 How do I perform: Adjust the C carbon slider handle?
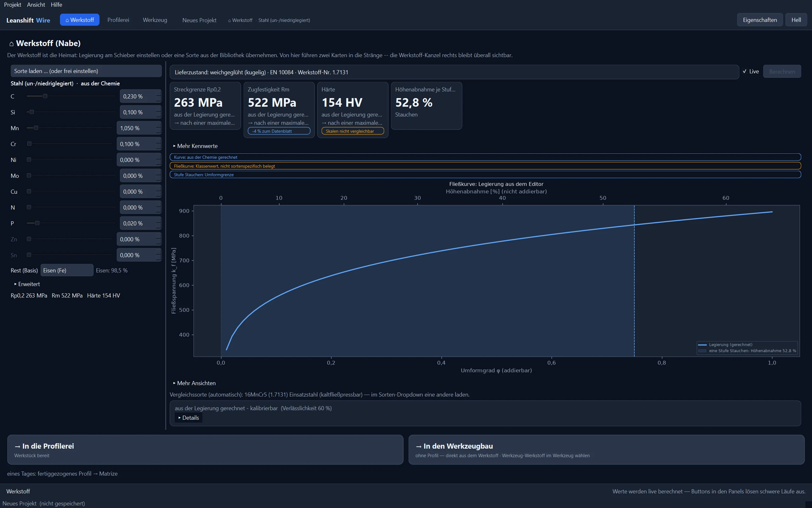45,96
